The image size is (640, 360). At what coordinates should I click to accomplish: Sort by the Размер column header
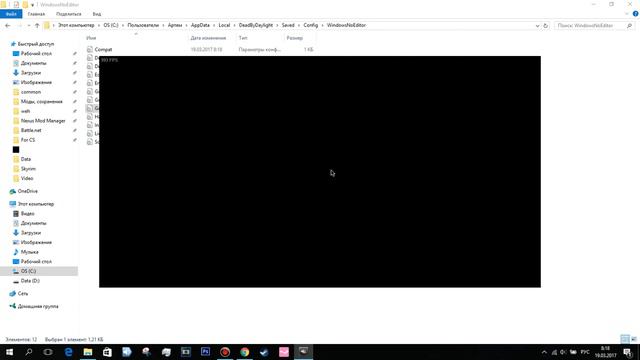coord(295,38)
